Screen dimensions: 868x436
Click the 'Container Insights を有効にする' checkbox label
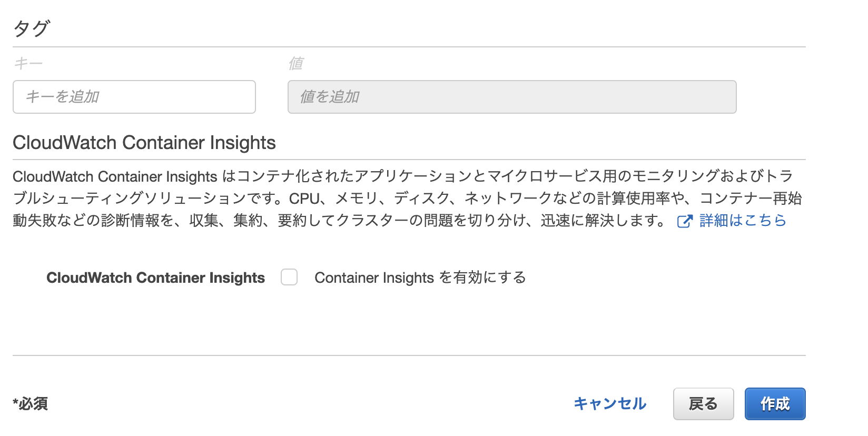tap(420, 278)
